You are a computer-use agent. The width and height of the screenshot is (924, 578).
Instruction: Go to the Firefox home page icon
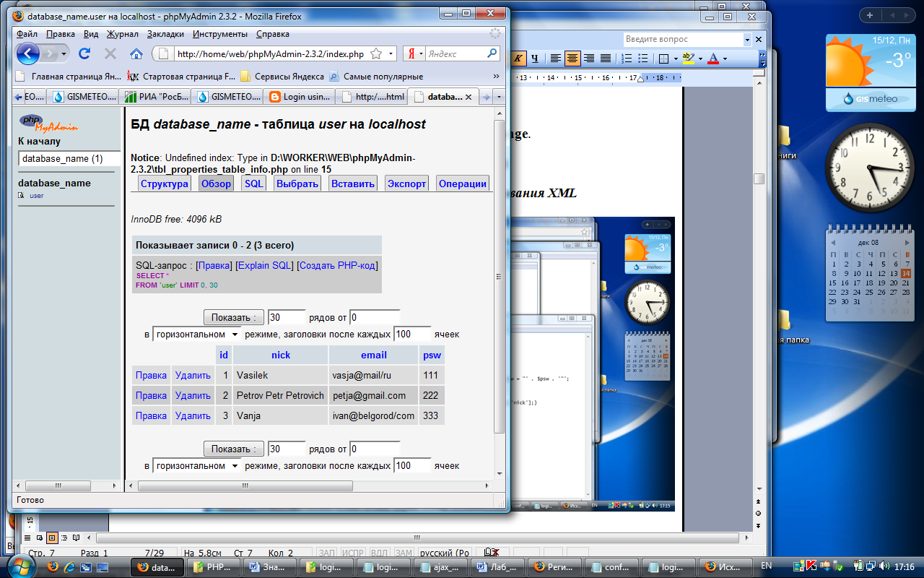pos(136,53)
